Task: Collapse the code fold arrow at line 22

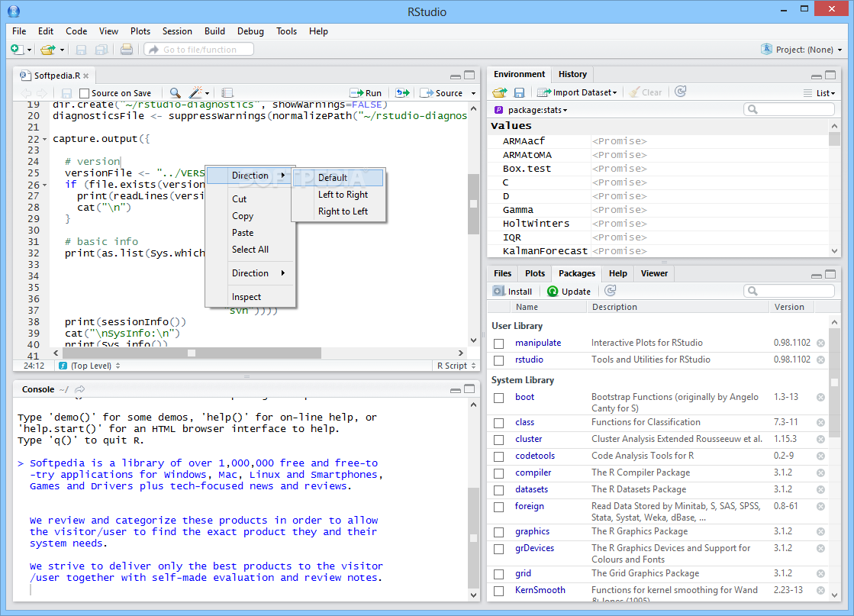Action: [45, 139]
